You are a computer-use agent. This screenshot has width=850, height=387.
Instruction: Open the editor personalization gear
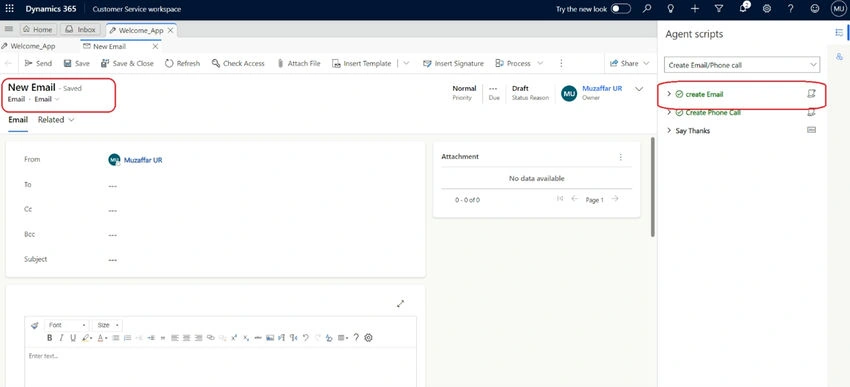tap(369, 338)
